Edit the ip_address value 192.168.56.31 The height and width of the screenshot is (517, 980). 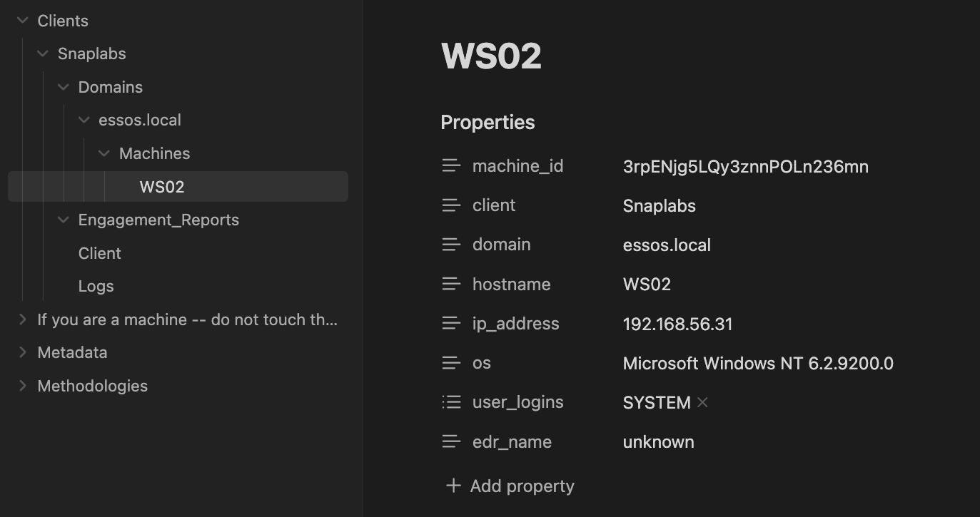tap(677, 324)
